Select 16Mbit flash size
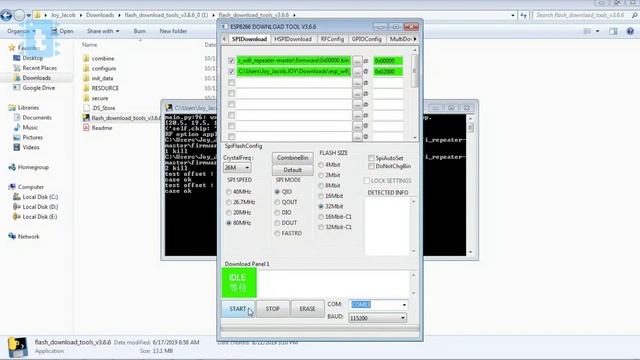 (321, 196)
